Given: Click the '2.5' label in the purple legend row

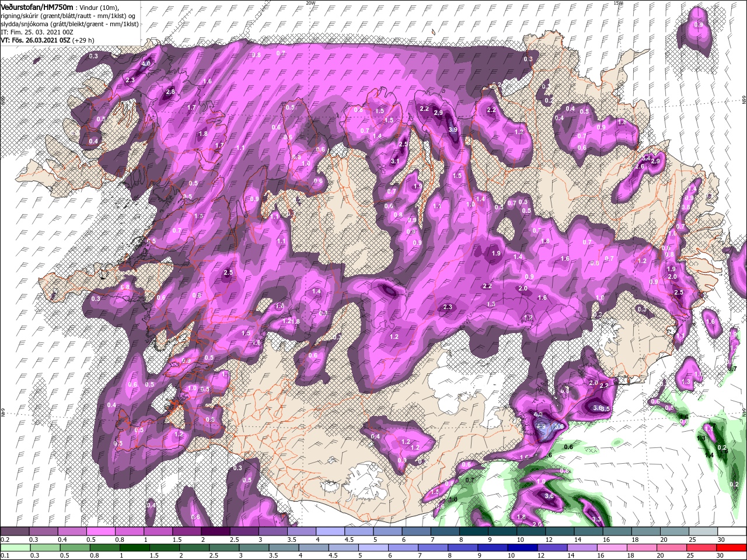Looking at the screenshot, I should (234, 540).
